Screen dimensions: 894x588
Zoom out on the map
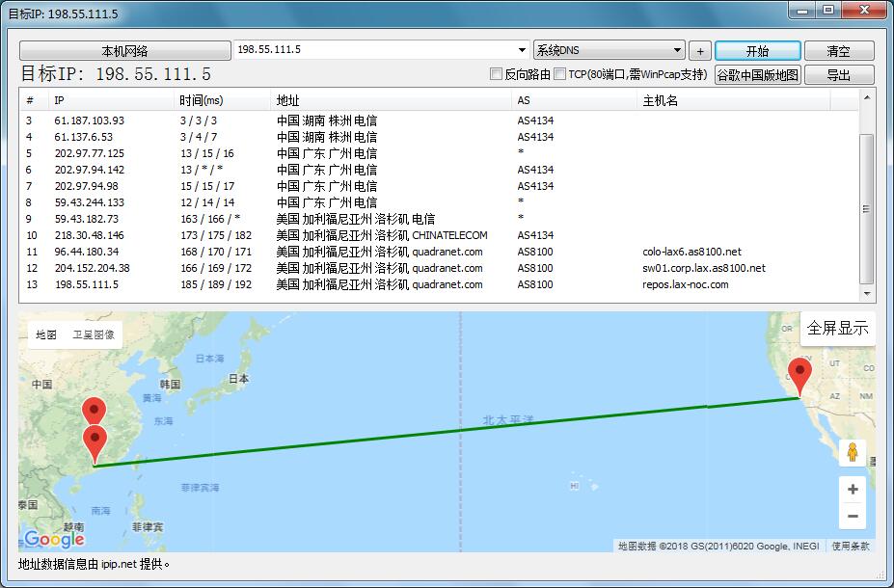click(x=852, y=517)
